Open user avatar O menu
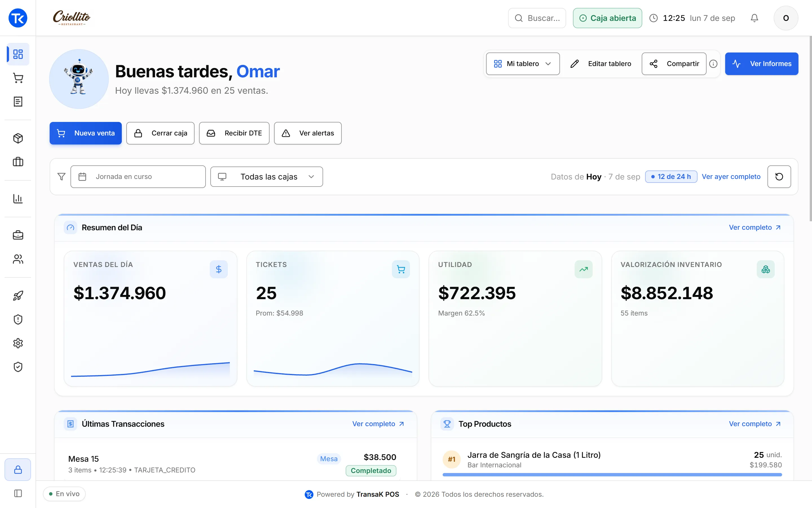 (786, 18)
